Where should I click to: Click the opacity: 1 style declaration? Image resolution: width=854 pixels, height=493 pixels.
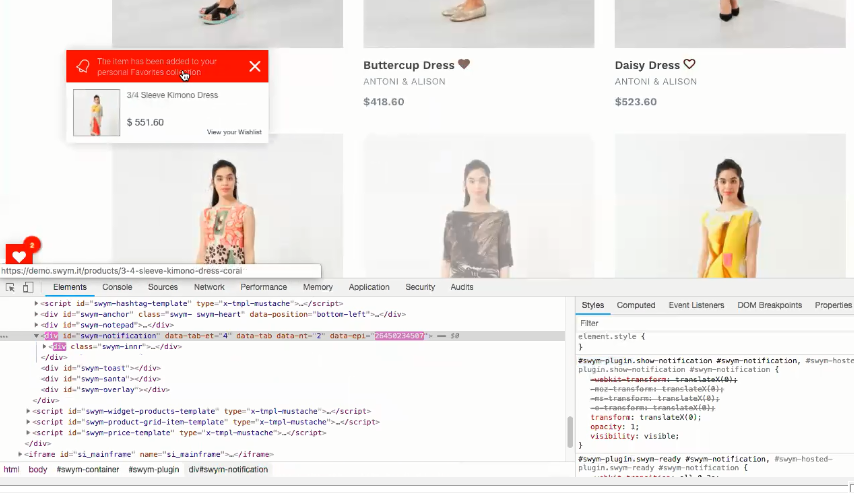[x=615, y=427]
